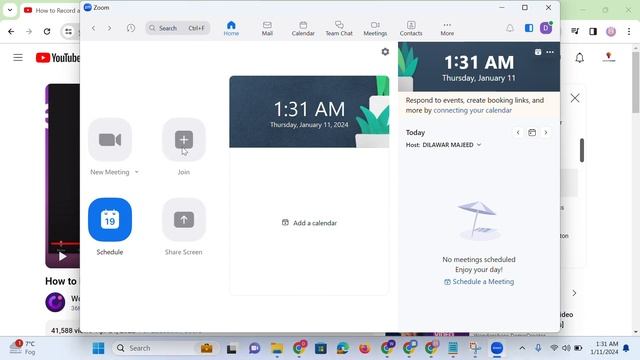Open the taskbar clock and date
Image resolution: width=640 pixels, height=360 pixels.
pos(604,348)
